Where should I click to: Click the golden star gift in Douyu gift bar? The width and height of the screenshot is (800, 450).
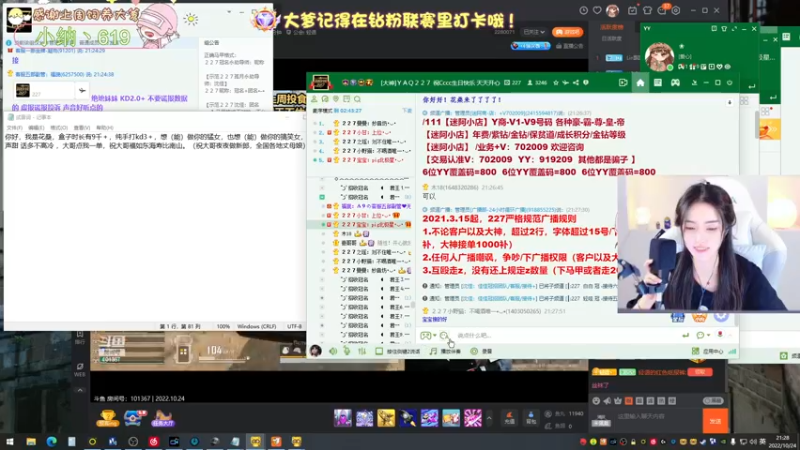(x=386, y=418)
